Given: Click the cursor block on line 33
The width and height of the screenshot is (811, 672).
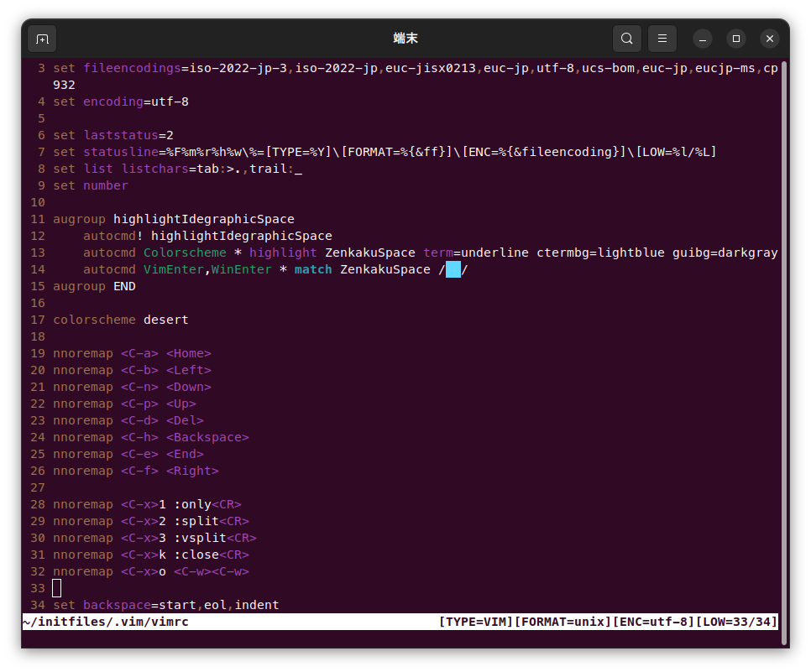Looking at the screenshot, I should [57, 588].
